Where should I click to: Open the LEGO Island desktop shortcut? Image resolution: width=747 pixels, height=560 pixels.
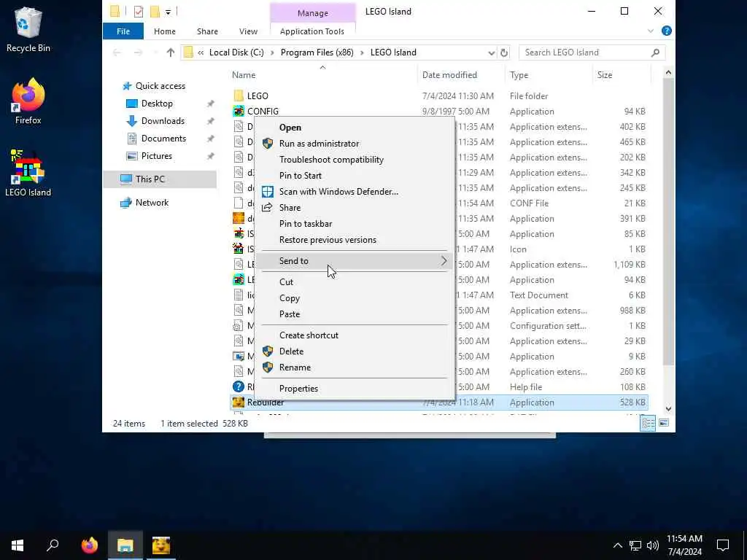coord(28,174)
